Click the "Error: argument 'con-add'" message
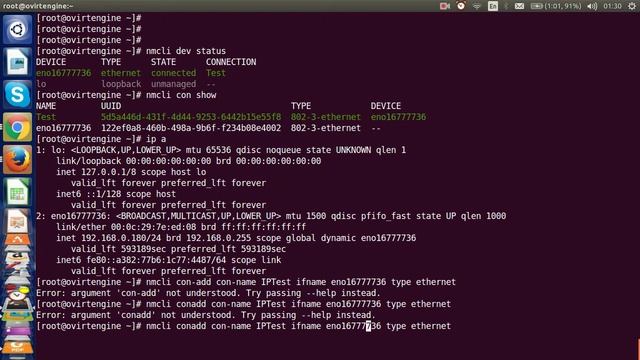The image size is (640, 360). pyautogui.click(x=208, y=293)
